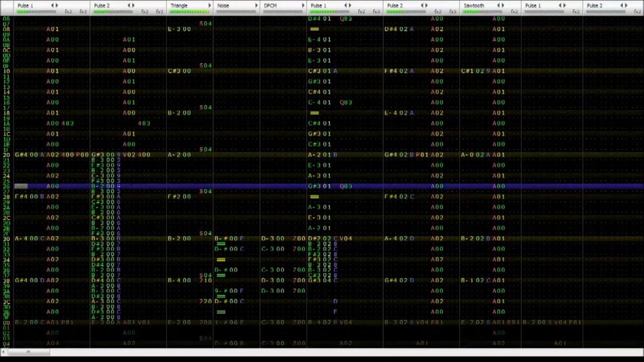Select 'D#2 02 C V04' on row 30
This screenshot has width=644, height=362.
(x=330, y=238)
